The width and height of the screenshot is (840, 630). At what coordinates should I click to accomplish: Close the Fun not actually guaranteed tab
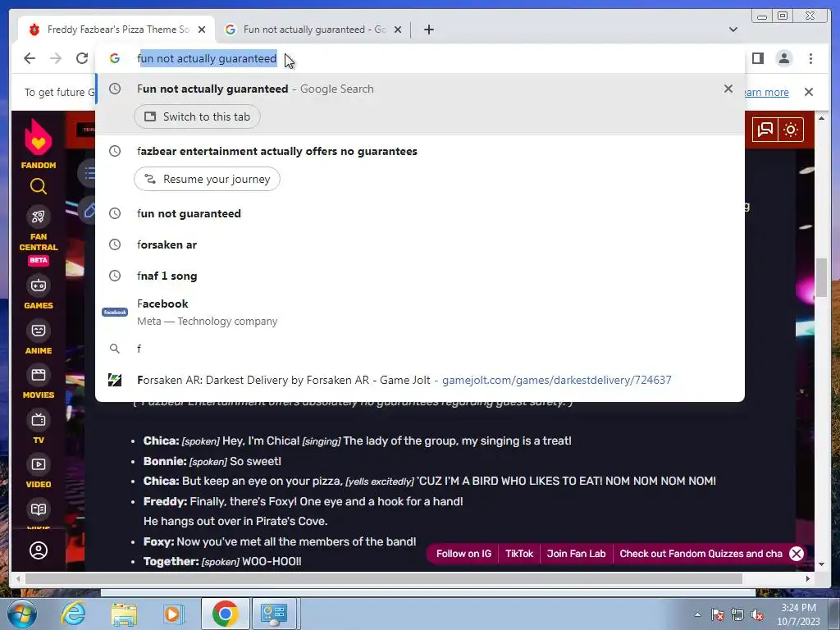click(x=398, y=30)
